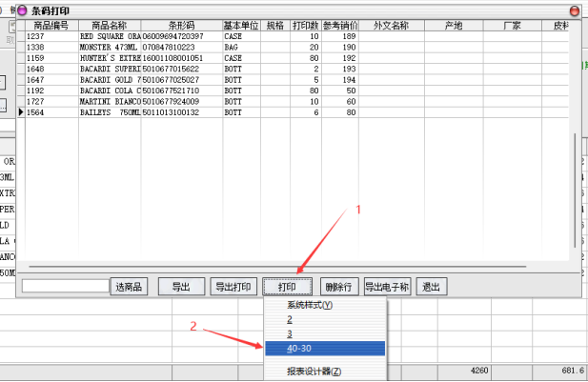Click the 条码打印 window title icon

tap(23, 10)
